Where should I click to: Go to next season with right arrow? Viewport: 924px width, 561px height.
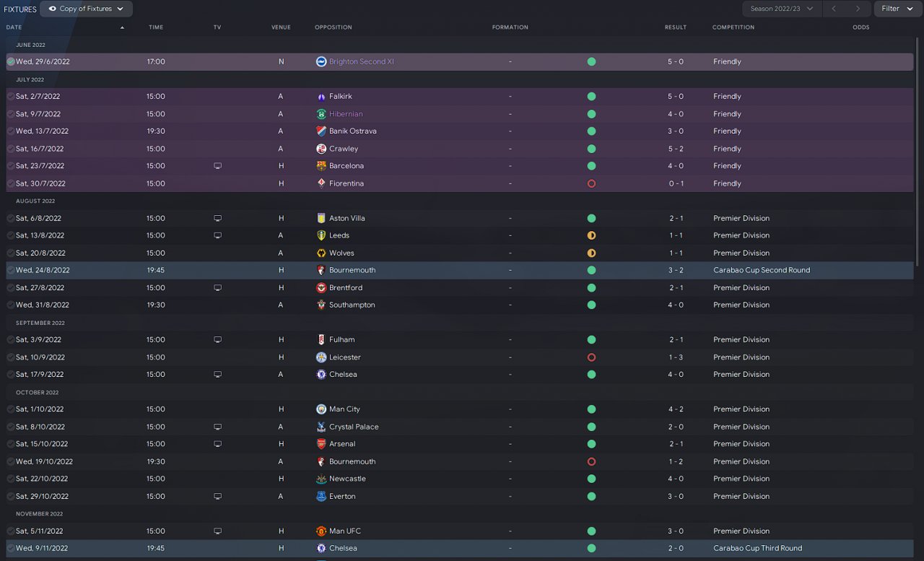(x=858, y=9)
